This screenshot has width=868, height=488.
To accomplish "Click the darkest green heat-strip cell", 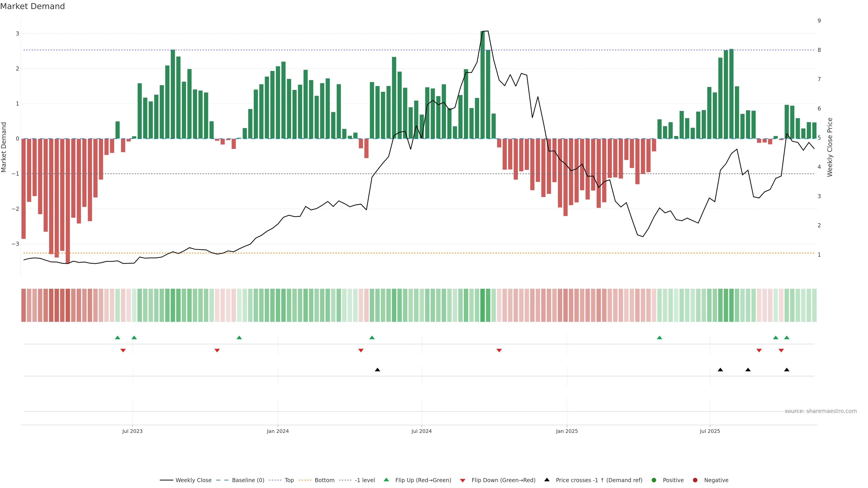I will pos(483,305).
